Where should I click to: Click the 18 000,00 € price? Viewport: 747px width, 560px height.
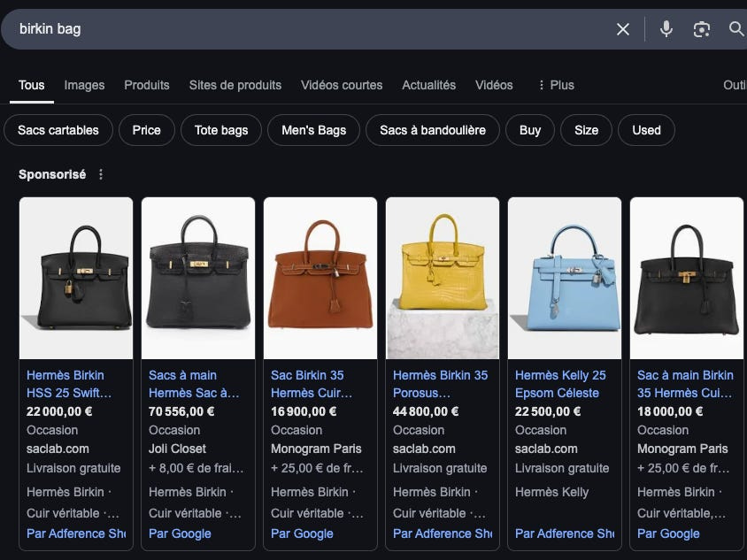coord(670,411)
